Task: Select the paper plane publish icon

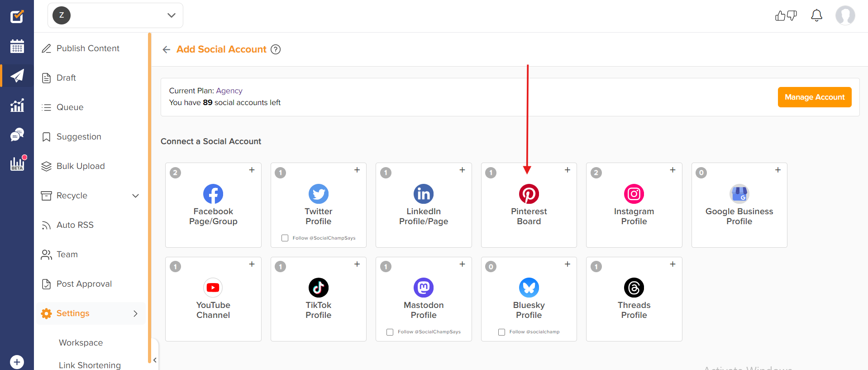Action: click(17, 76)
